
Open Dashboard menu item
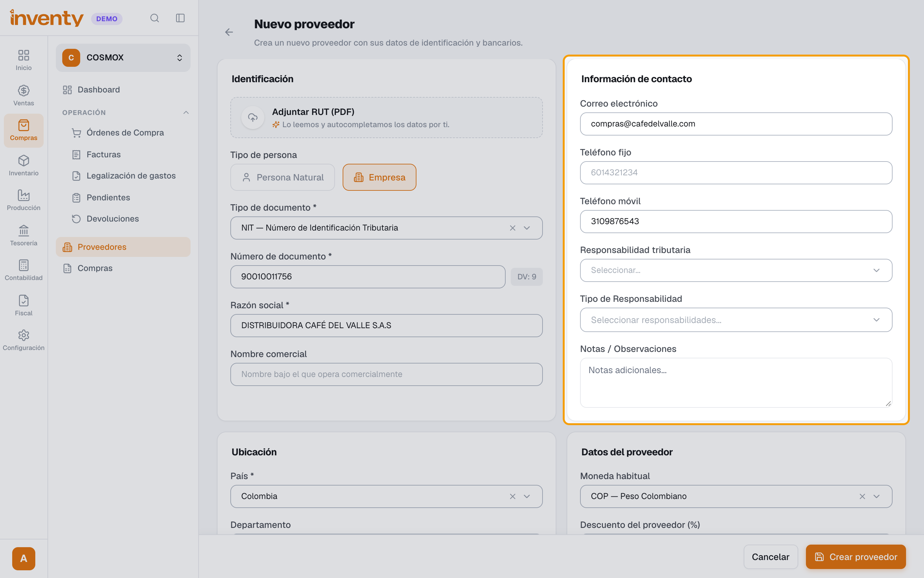coord(123,90)
